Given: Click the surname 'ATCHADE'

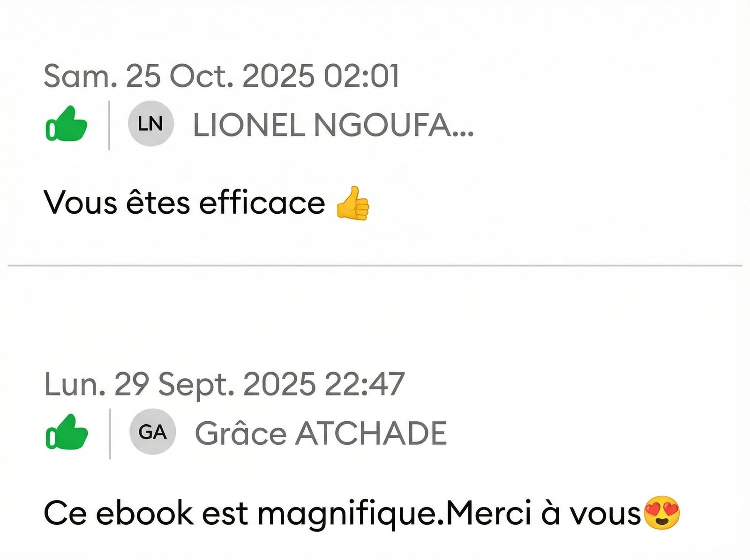Looking at the screenshot, I should pos(371,433).
